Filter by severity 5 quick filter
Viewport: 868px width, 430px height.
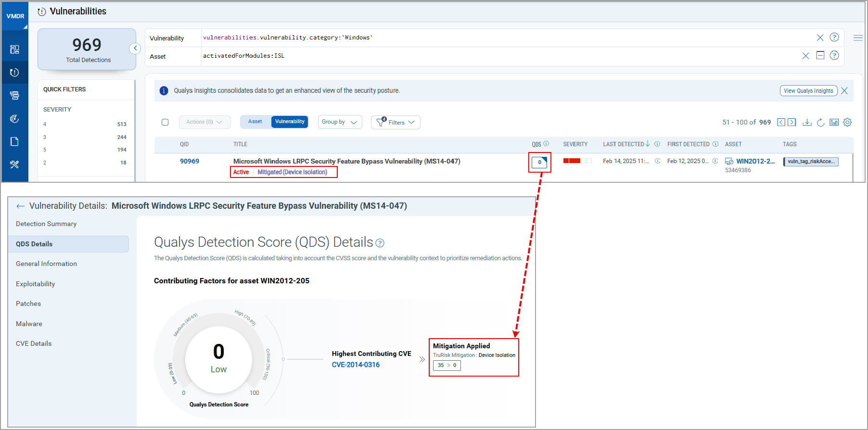pyautogui.click(x=85, y=150)
